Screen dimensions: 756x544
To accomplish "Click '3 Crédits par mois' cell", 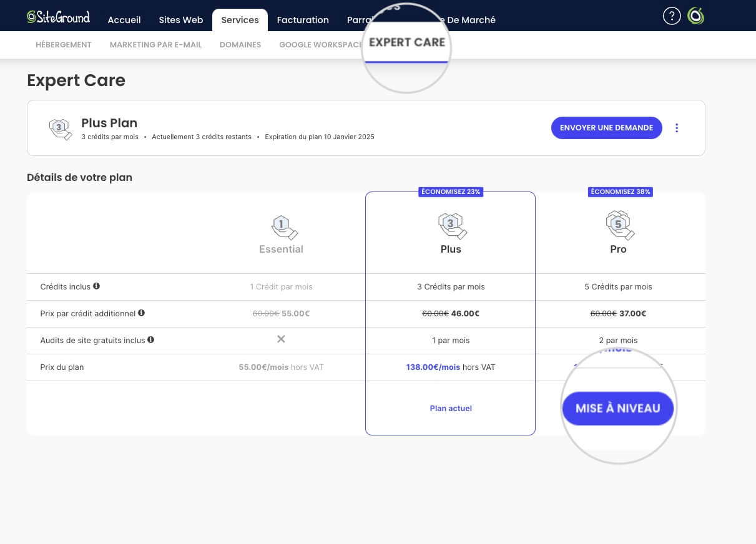I will click(x=451, y=287).
